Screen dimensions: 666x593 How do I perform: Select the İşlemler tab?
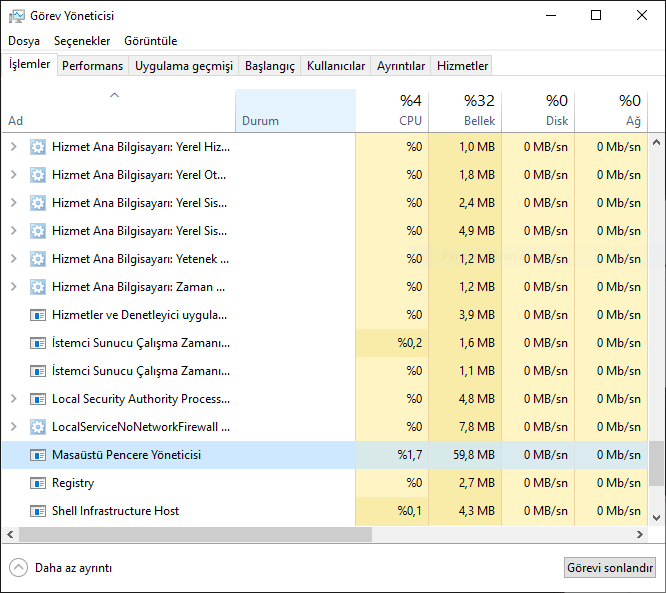[30, 65]
